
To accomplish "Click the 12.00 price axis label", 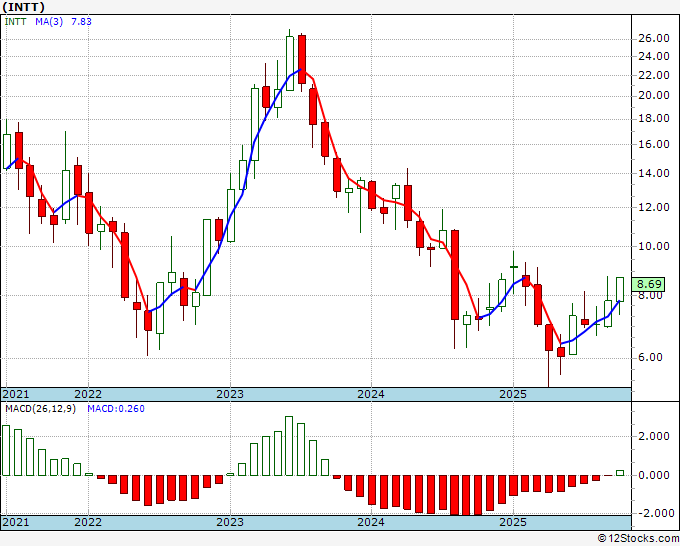I will pyautogui.click(x=654, y=207).
